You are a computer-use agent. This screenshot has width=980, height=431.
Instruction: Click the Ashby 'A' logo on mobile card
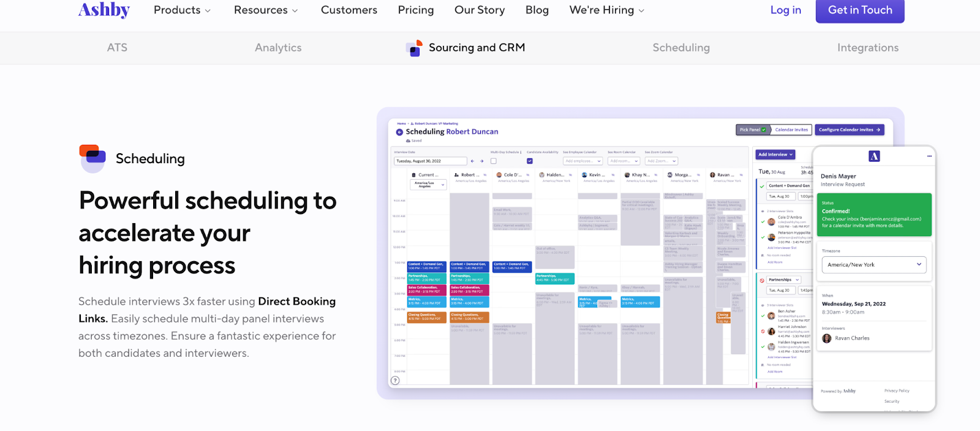tap(874, 156)
